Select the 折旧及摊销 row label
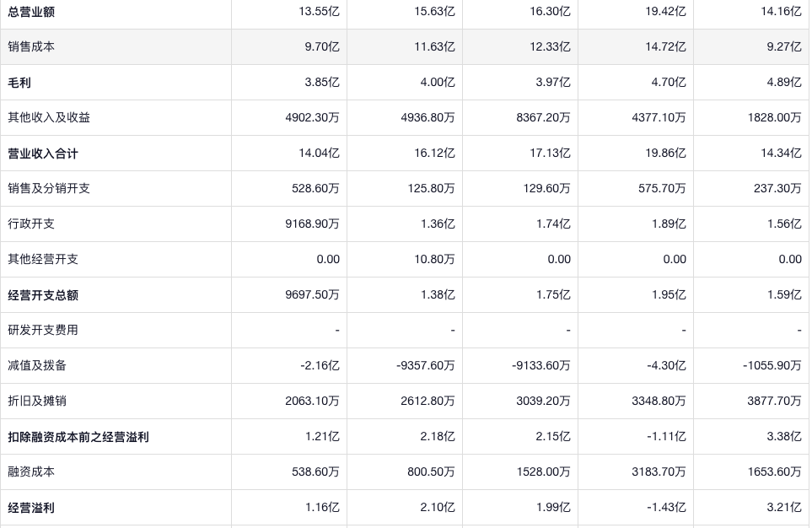Viewport: 812px width, 528px height. (37, 401)
